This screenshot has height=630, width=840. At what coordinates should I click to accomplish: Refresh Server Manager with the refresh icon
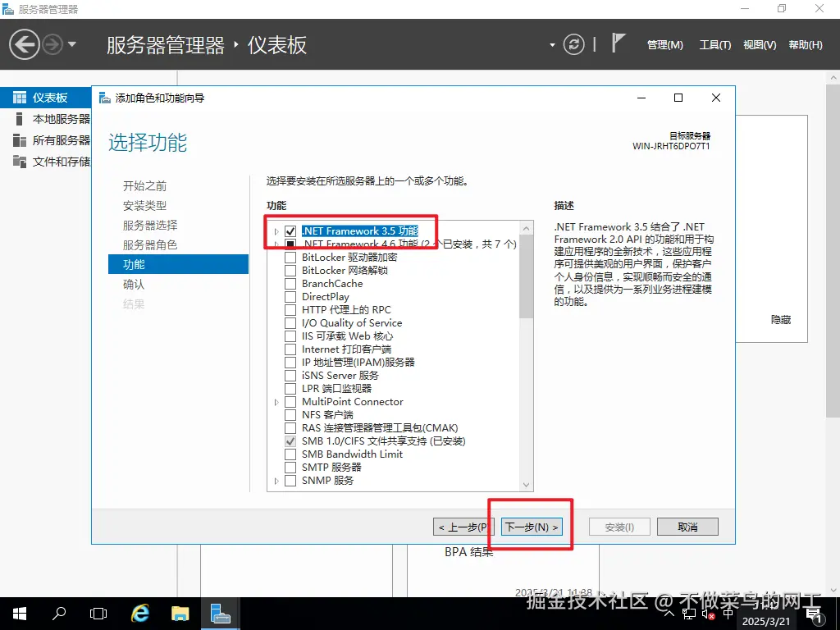573,45
